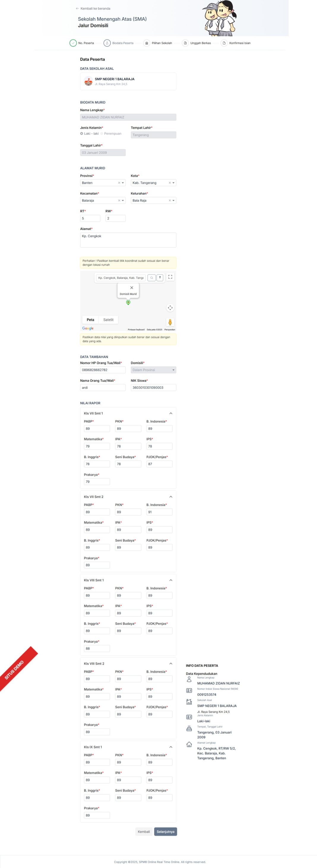Click the green domicile marker on map

(x=128, y=302)
